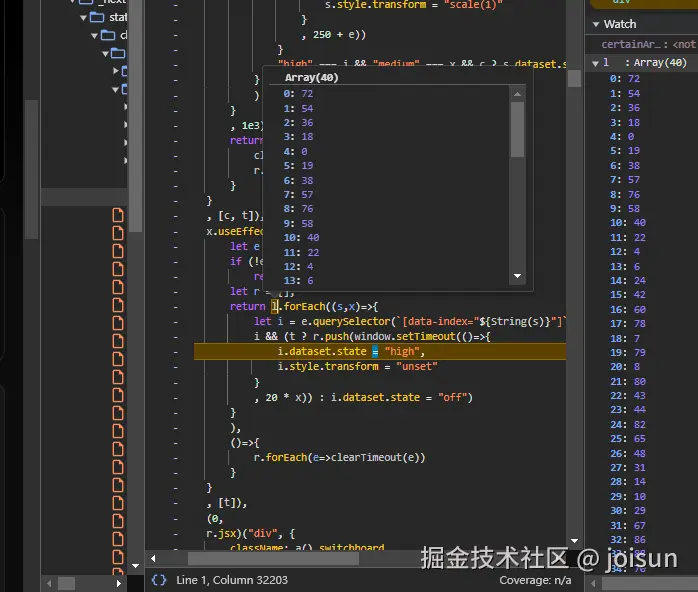Click the Coverage: n/a status text
The width and height of the screenshot is (698, 592).
[x=535, y=580]
